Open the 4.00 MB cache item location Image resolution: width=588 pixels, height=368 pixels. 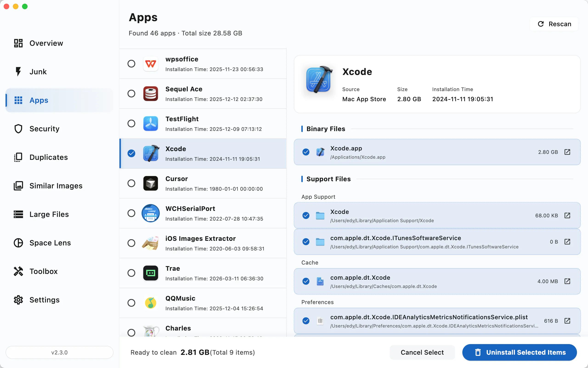(567, 281)
